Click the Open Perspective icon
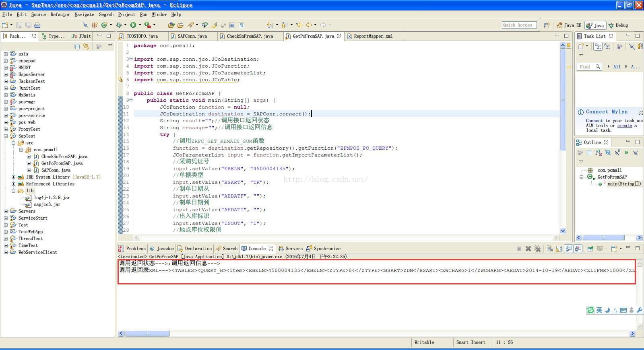This screenshot has height=350, width=644. click(547, 25)
